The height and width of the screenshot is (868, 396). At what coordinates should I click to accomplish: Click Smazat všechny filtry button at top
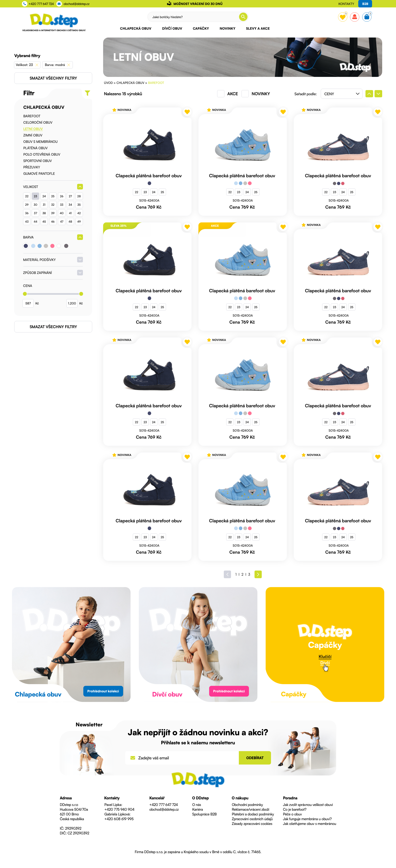click(53, 78)
